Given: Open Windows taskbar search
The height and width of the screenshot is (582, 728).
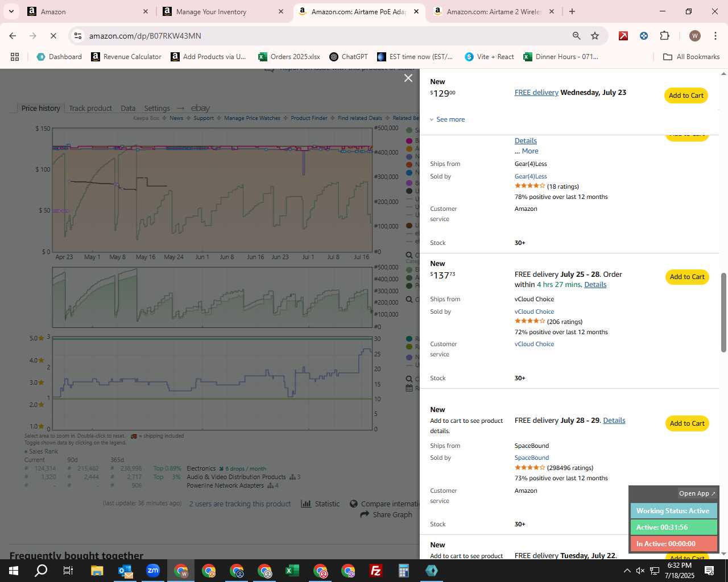Looking at the screenshot, I should (41, 571).
